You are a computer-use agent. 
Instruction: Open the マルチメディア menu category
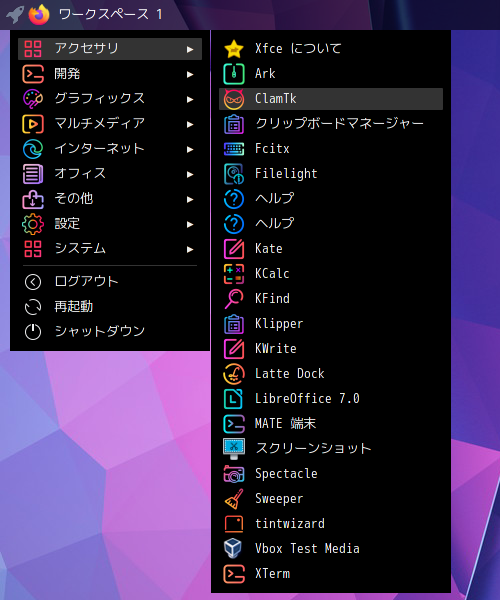click(x=110, y=124)
